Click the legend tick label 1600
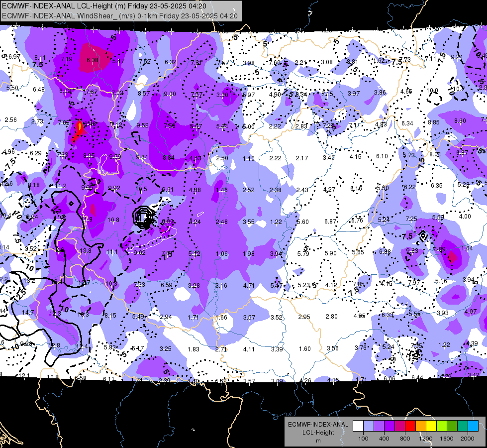 pyautogui.click(x=447, y=439)
